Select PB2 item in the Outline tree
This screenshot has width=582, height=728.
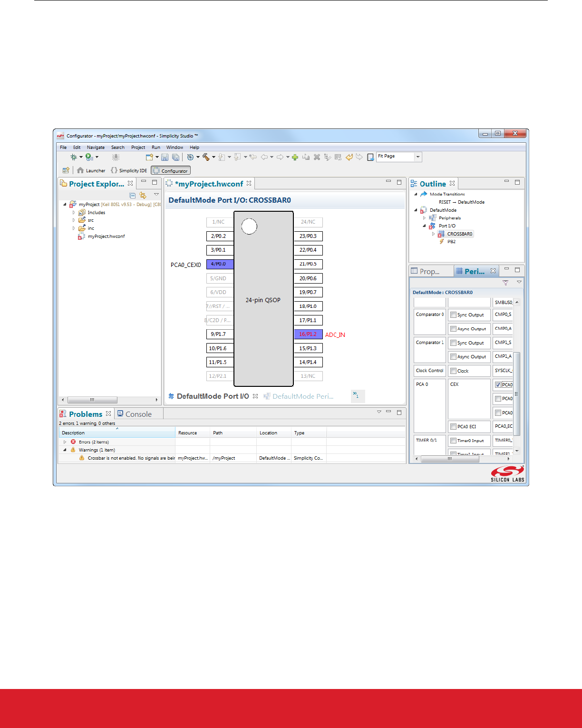pos(447,242)
